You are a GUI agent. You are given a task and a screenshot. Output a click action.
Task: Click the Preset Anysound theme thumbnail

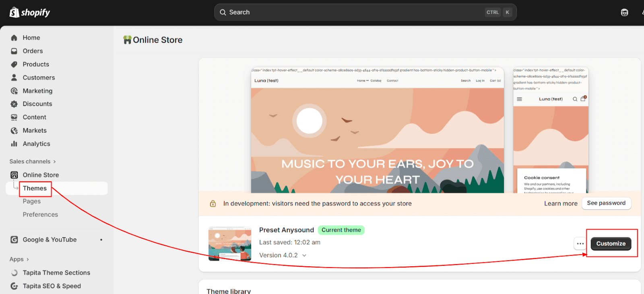click(x=229, y=244)
